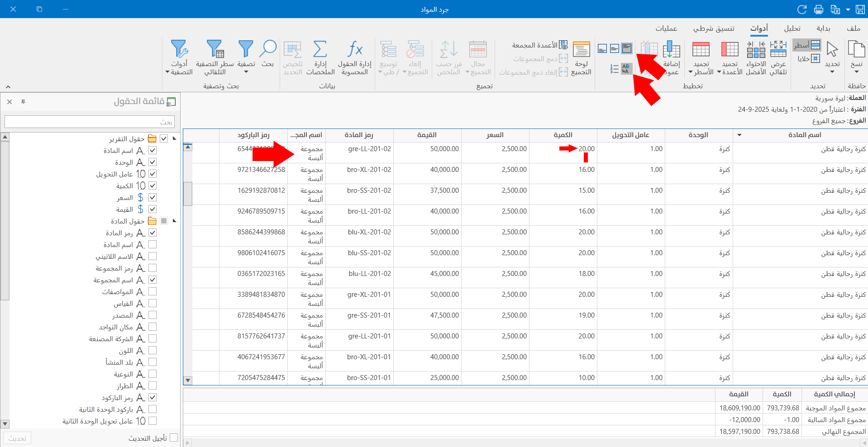Open the Conditional formatting (تنسيق شرطي) tab
The image size is (868, 447).
pos(714,29)
